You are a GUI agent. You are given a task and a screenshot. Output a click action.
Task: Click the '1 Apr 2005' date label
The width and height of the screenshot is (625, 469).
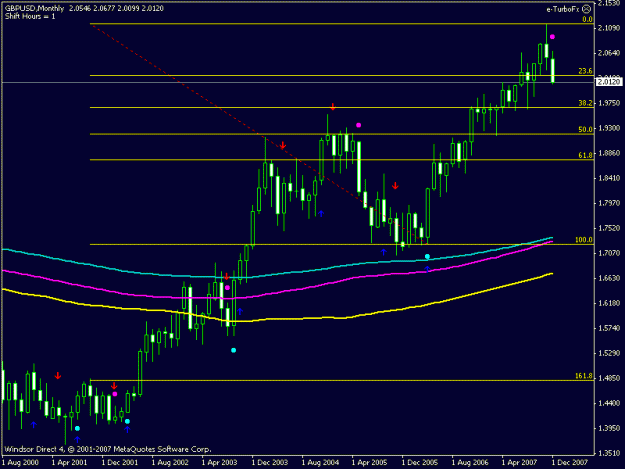click(369, 463)
